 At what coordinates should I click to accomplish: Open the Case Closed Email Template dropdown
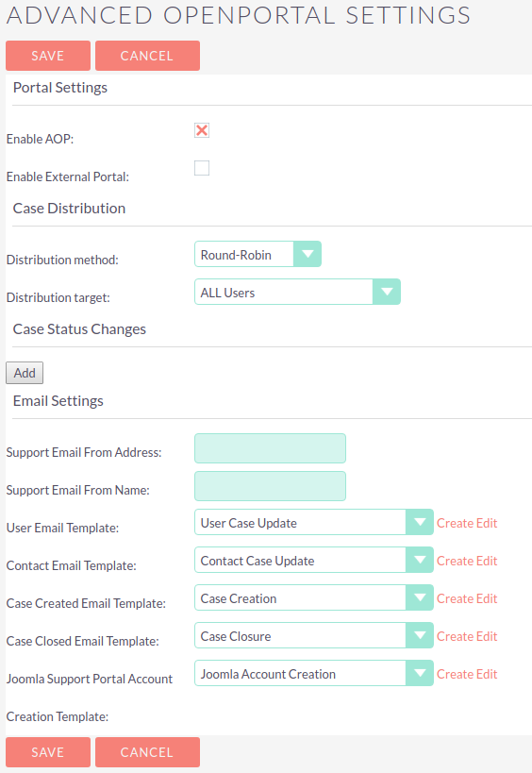coord(314,635)
